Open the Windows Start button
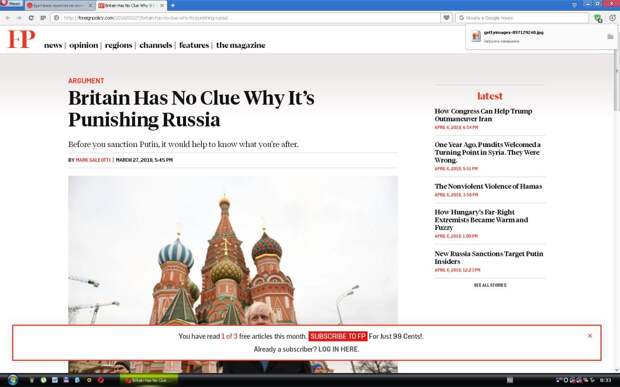 click(x=12, y=380)
